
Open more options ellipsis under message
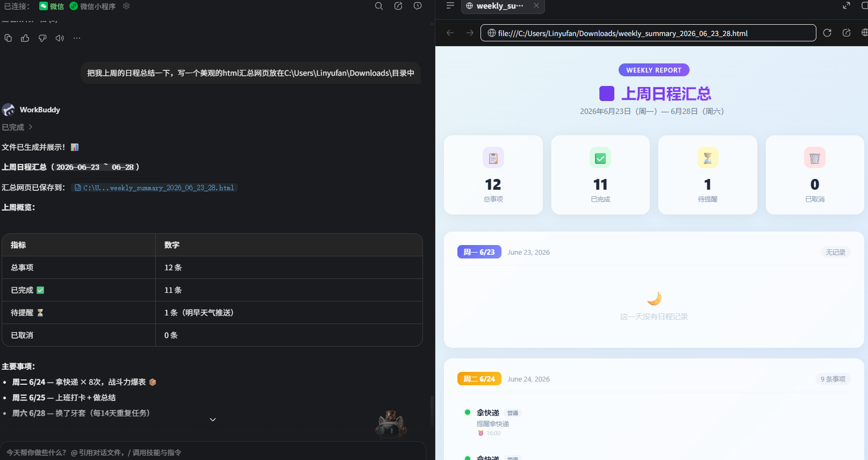click(x=77, y=38)
